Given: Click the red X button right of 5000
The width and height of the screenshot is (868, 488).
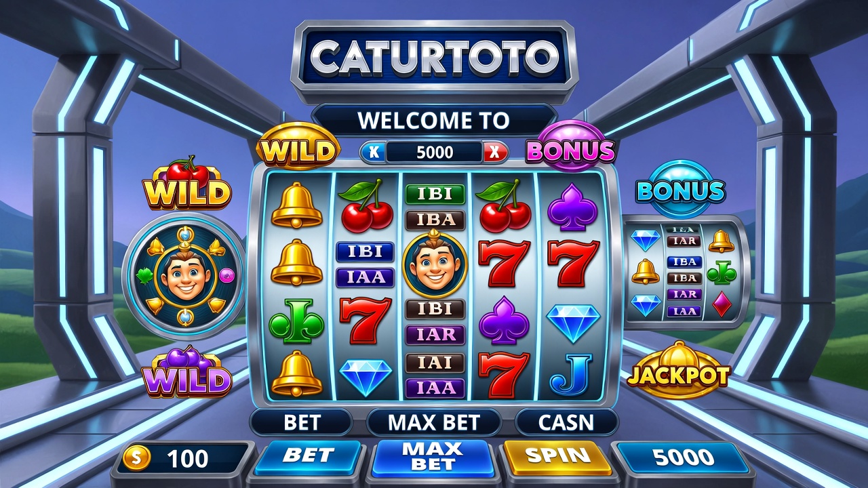Looking at the screenshot, I should tap(496, 152).
